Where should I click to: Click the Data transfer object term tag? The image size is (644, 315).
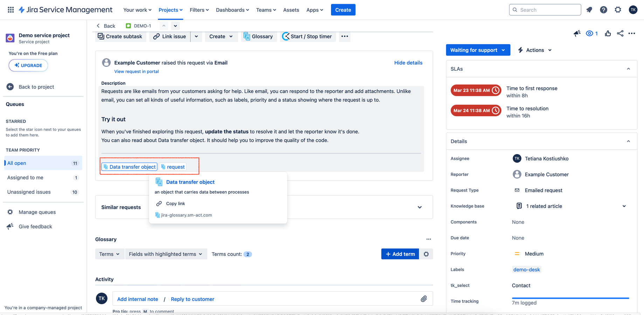[129, 167]
